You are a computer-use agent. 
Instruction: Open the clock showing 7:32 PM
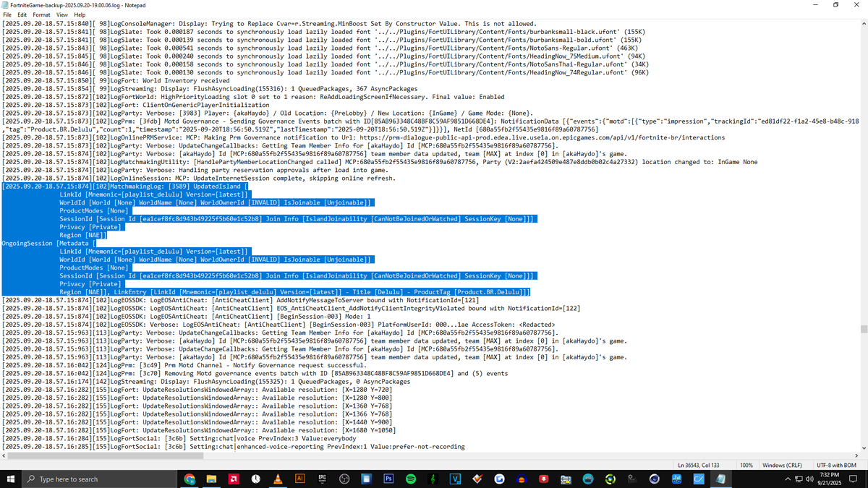829,479
